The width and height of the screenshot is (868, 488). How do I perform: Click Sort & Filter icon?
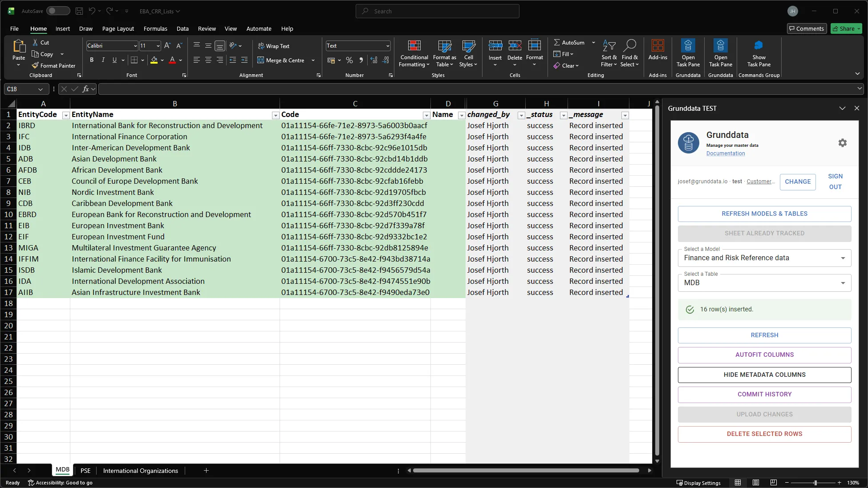pyautogui.click(x=609, y=45)
